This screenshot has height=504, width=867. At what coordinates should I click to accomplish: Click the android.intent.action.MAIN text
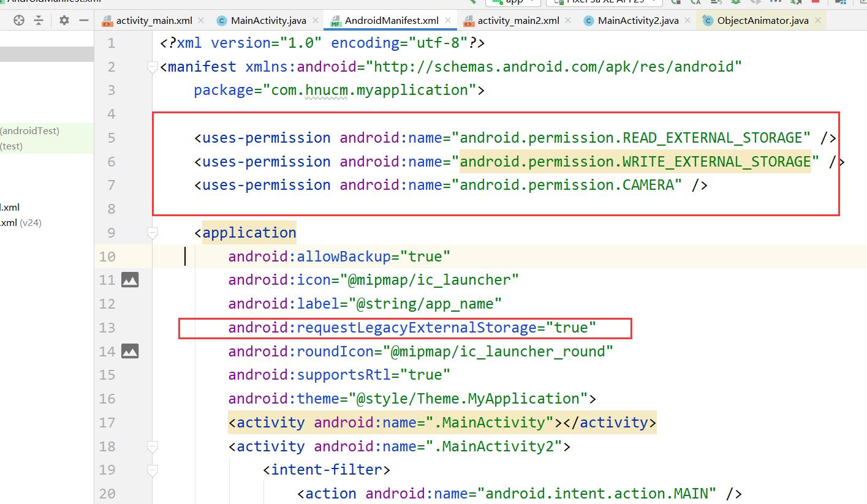(x=597, y=494)
